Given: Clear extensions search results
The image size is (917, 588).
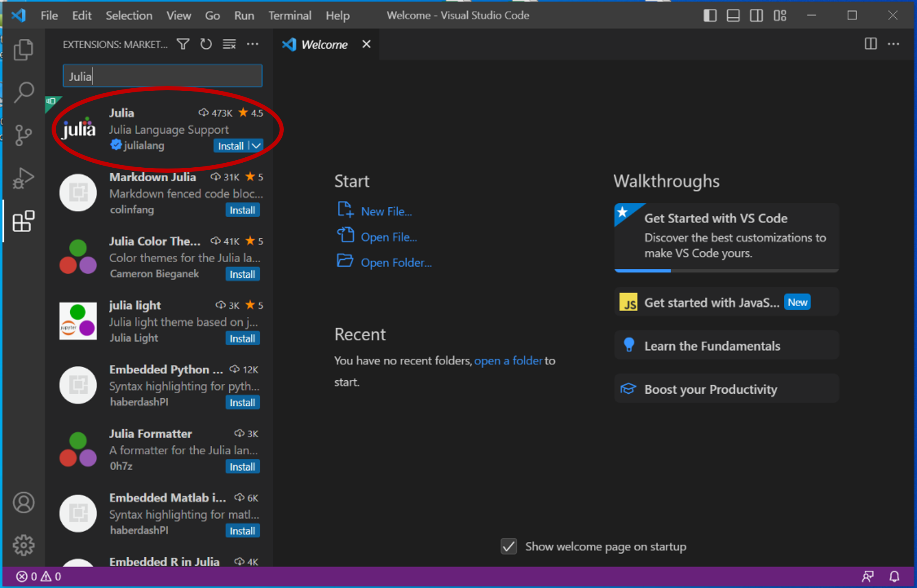Looking at the screenshot, I should (x=229, y=44).
